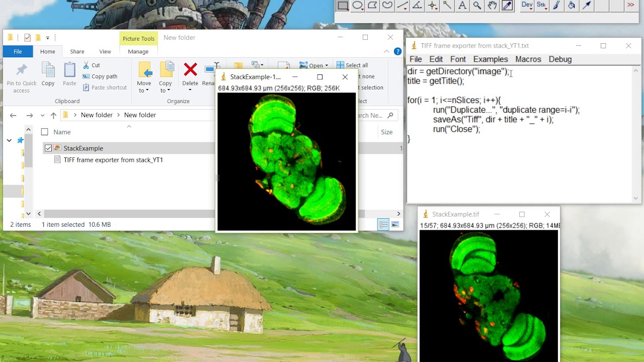Select the Straight Line tool

point(403,6)
